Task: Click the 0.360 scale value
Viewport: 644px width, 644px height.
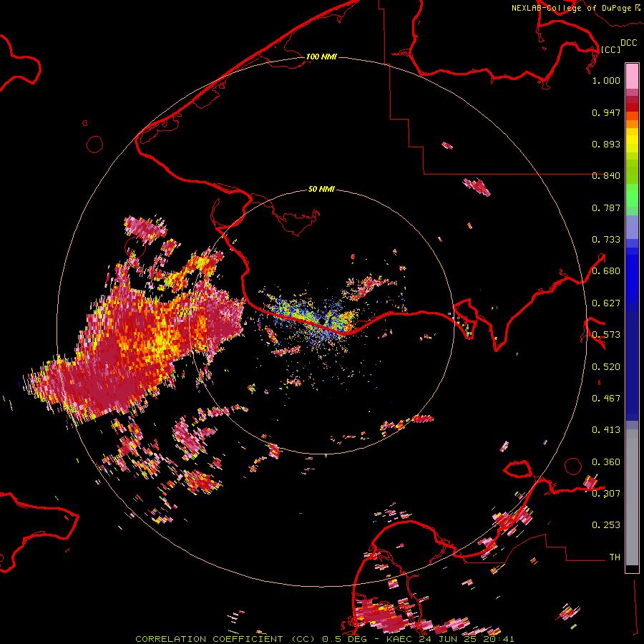Action: pyautogui.click(x=606, y=462)
